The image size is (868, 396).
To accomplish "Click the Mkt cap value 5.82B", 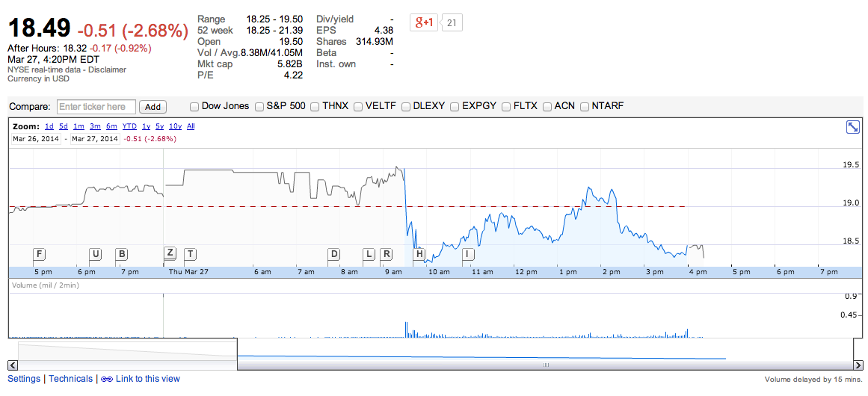I will coord(289,64).
